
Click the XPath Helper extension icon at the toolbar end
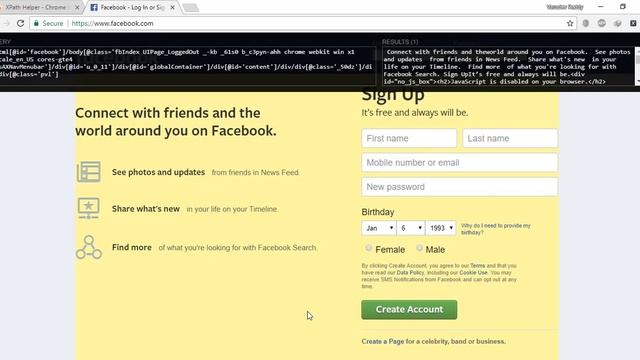[633, 23]
